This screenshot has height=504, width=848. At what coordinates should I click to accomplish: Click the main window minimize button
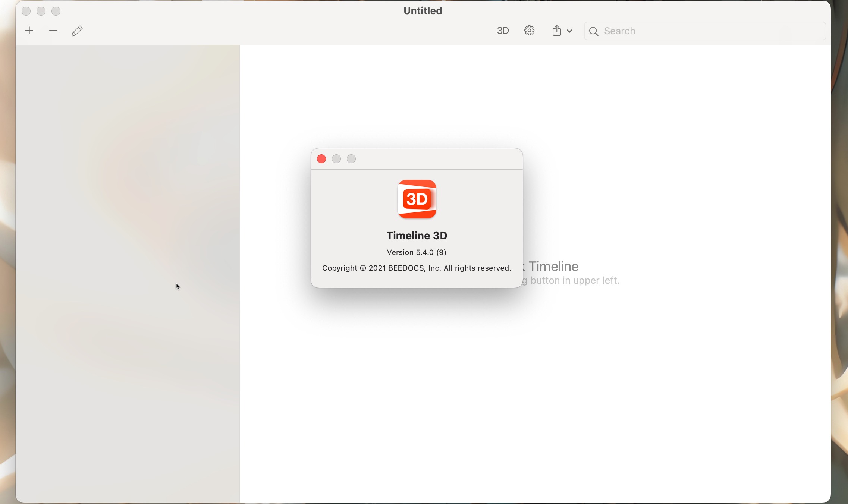[x=41, y=11]
